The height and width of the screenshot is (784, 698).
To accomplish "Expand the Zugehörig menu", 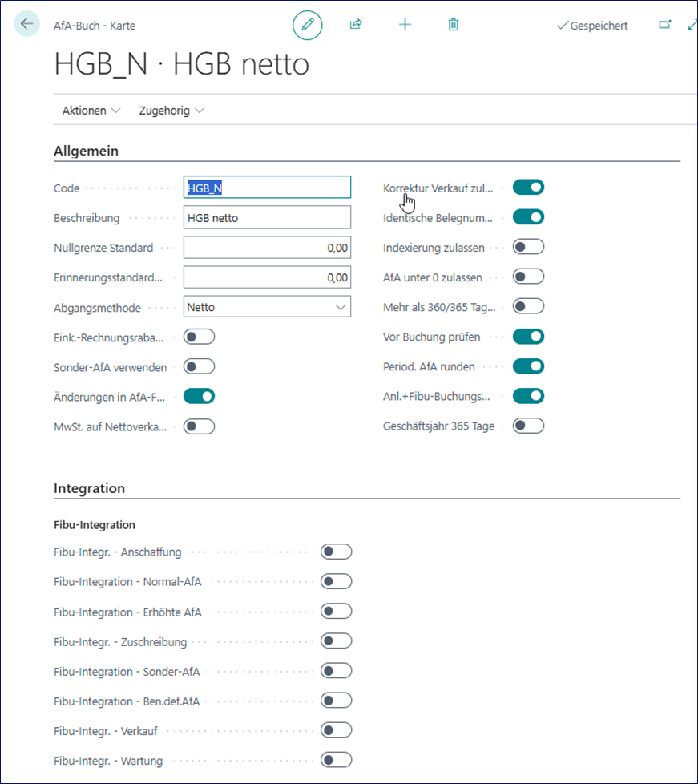I will coord(171,111).
